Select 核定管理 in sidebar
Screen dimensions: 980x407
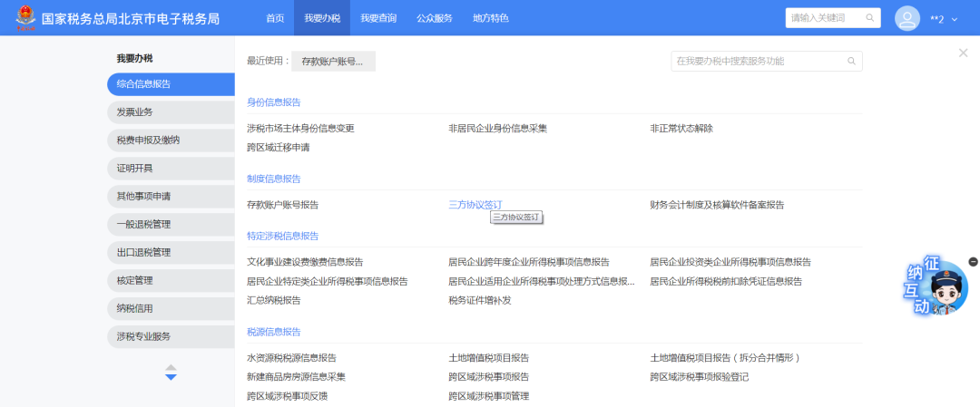click(171, 281)
